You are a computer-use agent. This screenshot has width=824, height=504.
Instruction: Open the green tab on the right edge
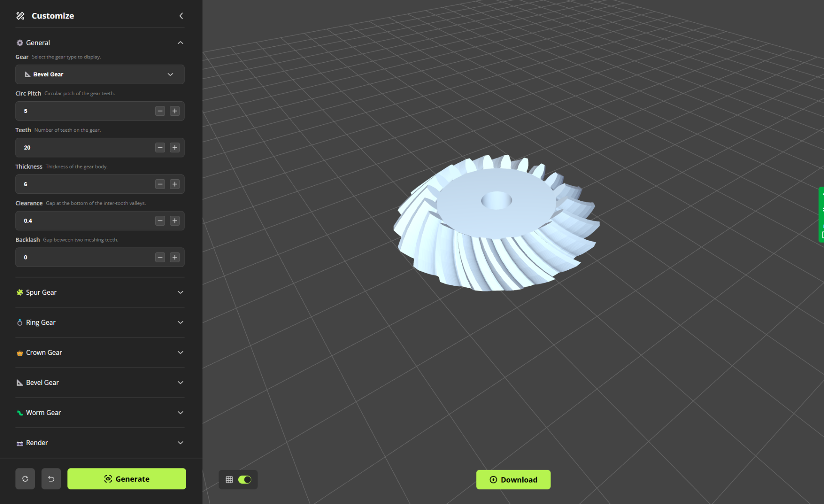tap(821, 214)
